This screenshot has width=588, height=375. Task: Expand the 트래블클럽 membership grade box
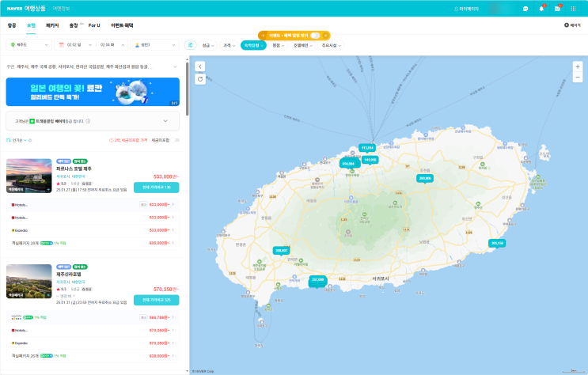[x=165, y=121]
